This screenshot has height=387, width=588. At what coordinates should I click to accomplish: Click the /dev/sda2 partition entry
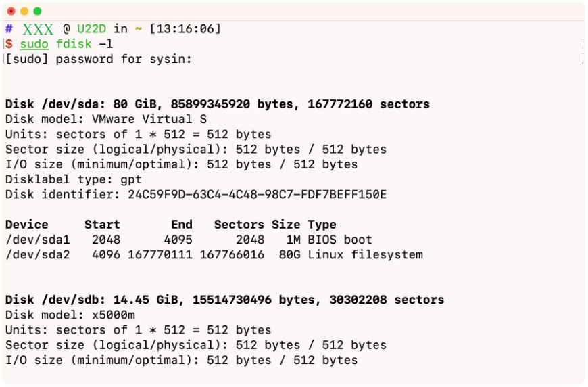[38, 254]
